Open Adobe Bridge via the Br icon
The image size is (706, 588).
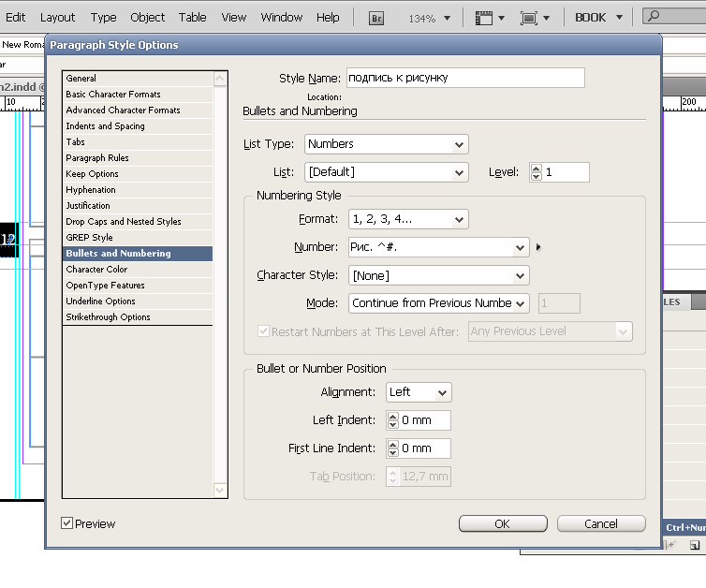tap(376, 18)
